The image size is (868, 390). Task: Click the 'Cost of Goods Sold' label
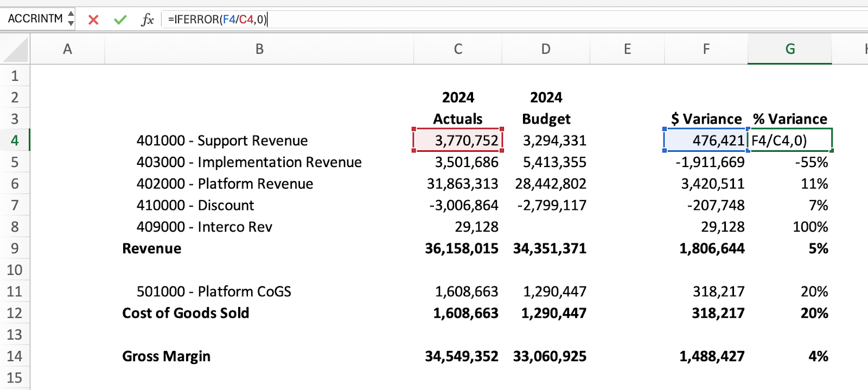[186, 313]
